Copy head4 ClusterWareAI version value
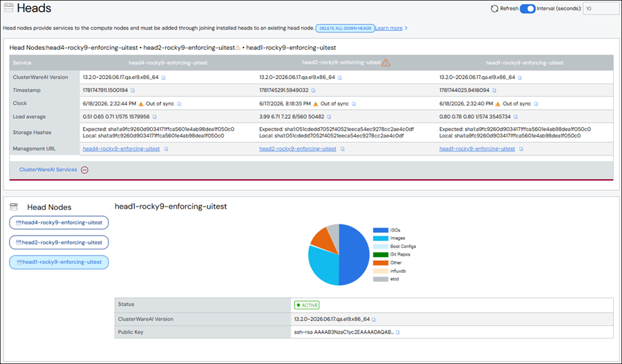The height and width of the screenshot is (364, 622). click(x=163, y=78)
